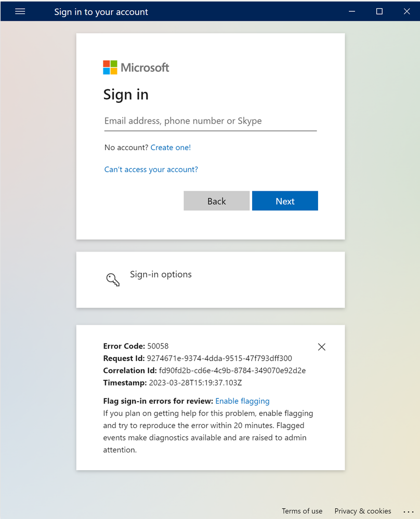Viewport: 420px width, 519px height.
Task: Open Privacy & cookies link
Action: pyautogui.click(x=363, y=511)
